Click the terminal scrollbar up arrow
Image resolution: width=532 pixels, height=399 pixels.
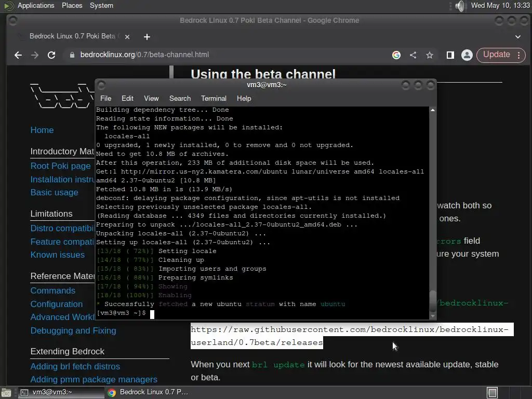pos(433,110)
